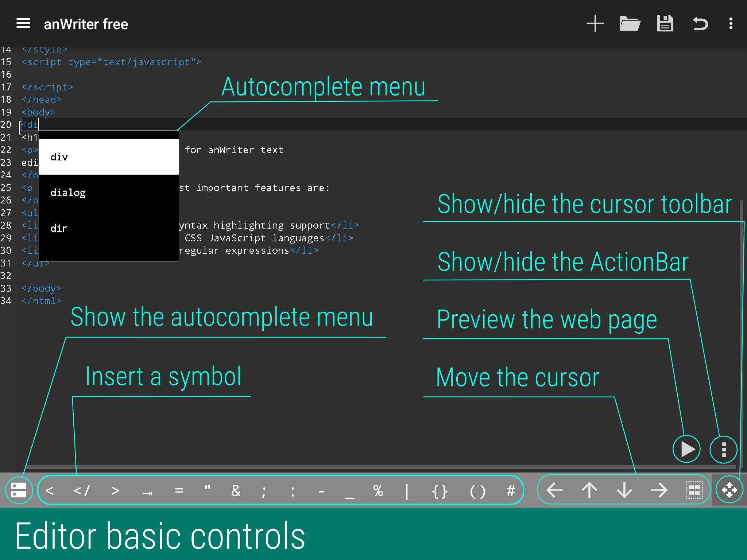Insert curly braces

pos(440,491)
